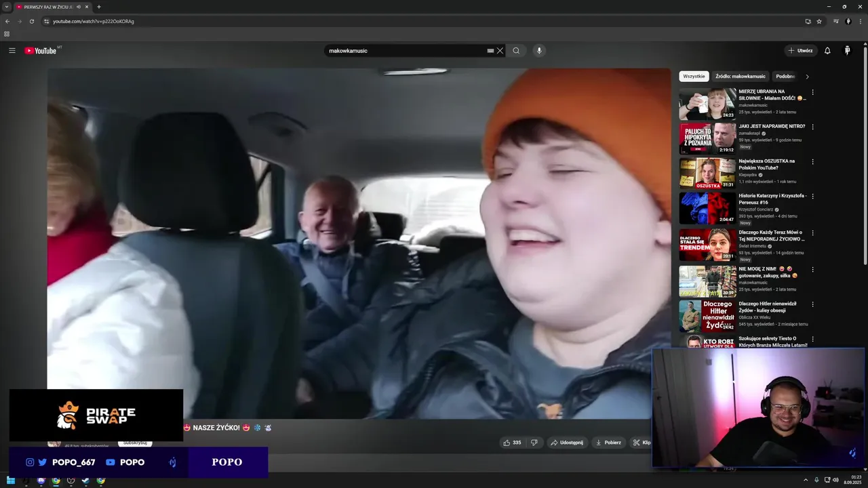The width and height of the screenshot is (868, 488).
Task: Open video title JAKI JEST NAPRAWDĘ NITRO?
Action: tap(772, 126)
